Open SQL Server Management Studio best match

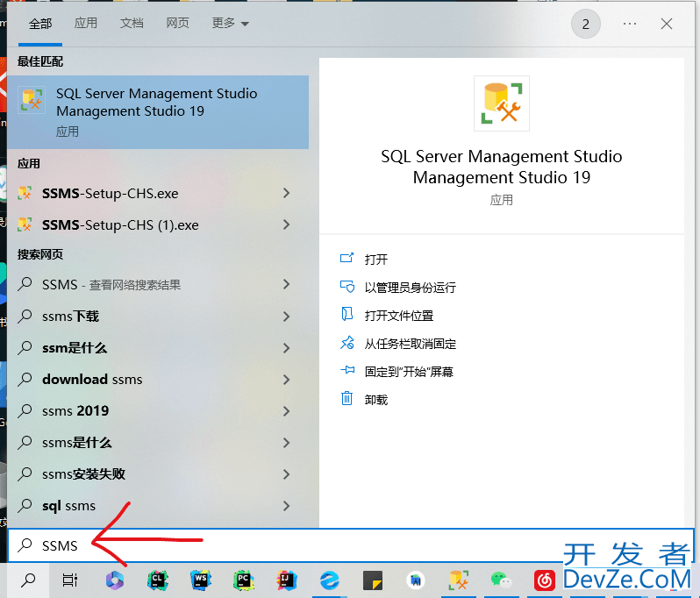158,112
